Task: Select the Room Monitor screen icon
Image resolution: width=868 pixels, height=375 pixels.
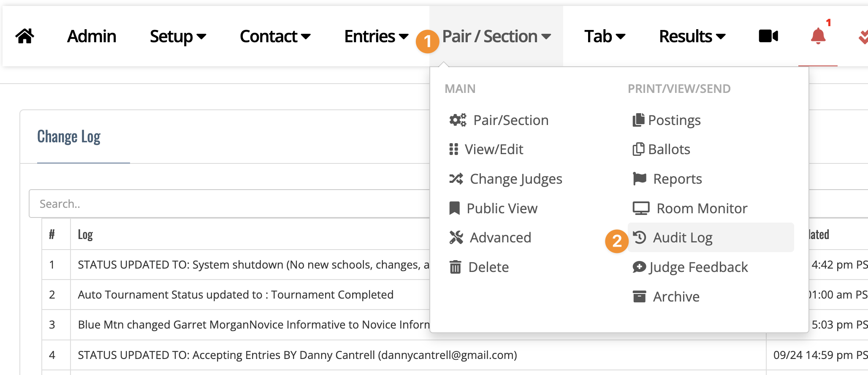Action: click(x=641, y=208)
